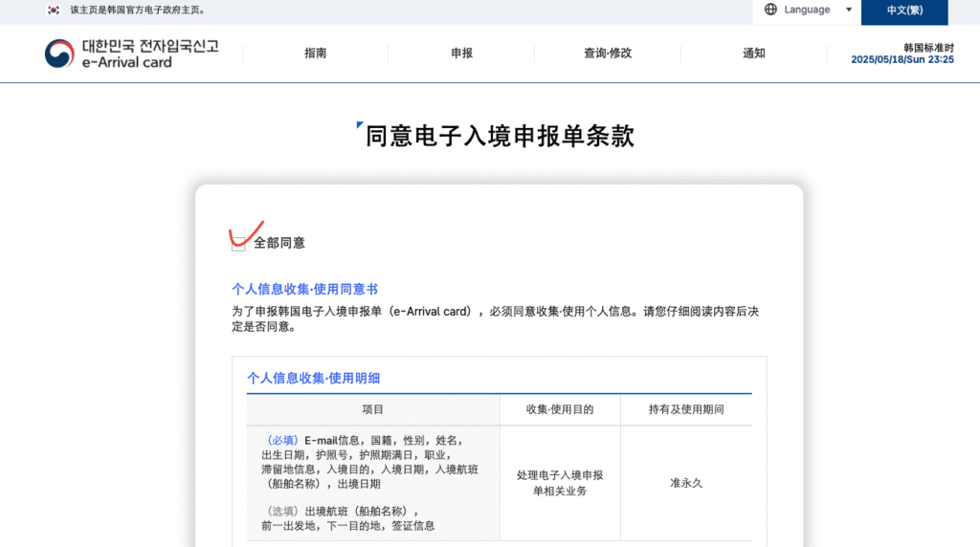
Task: Click the (选填) optional items text
Action: (347, 518)
